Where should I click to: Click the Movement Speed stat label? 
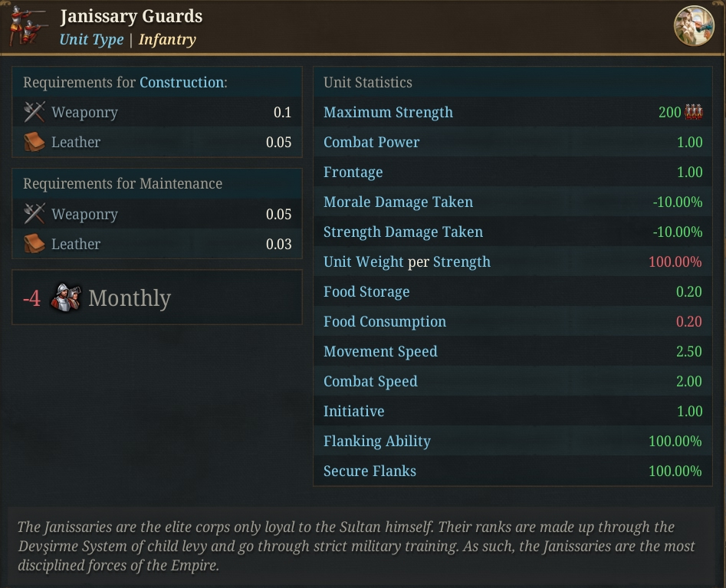click(380, 351)
